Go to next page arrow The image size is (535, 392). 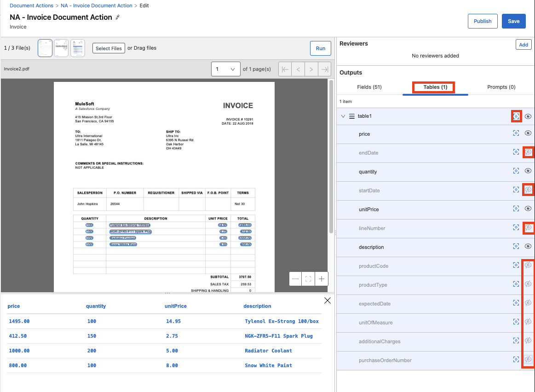pyautogui.click(x=311, y=69)
